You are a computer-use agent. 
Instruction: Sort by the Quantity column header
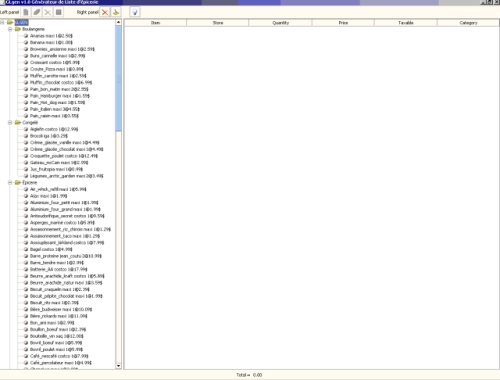[x=280, y=23]
